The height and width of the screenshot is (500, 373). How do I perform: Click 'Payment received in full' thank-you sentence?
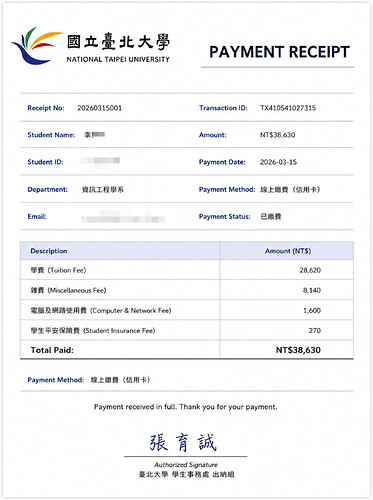coord(186,407)
